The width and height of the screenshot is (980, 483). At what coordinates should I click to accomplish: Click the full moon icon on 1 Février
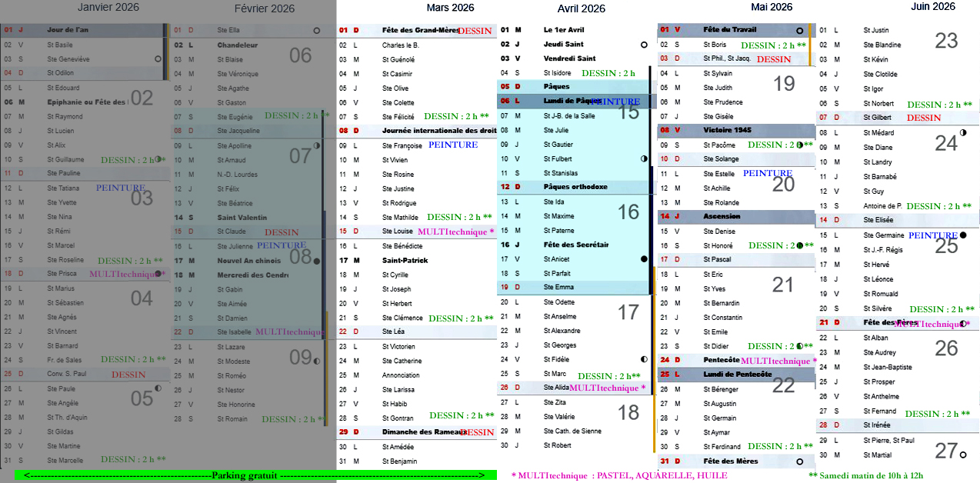[x=316, y=31]
